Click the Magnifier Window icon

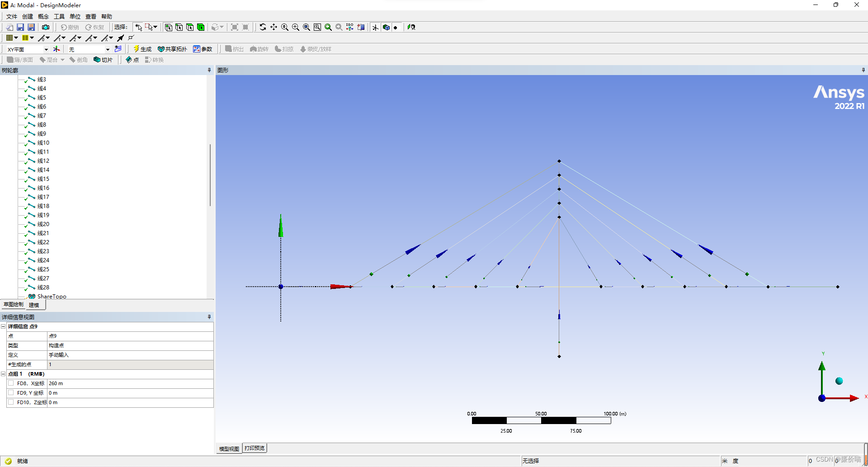317,28
